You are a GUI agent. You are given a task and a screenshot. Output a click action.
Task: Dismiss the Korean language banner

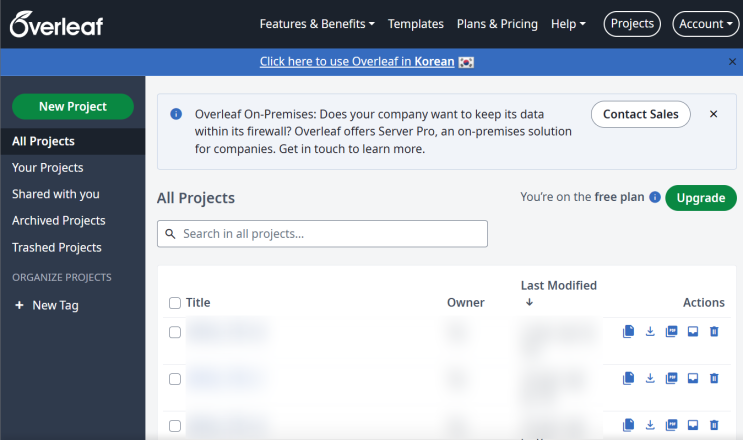coord(732,62)
